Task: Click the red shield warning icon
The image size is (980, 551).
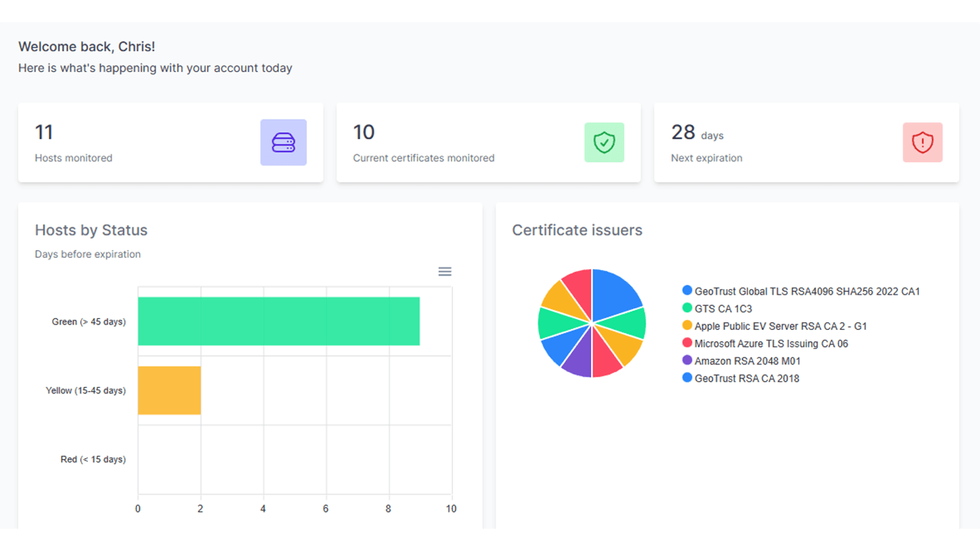Action: pos(923,142)
